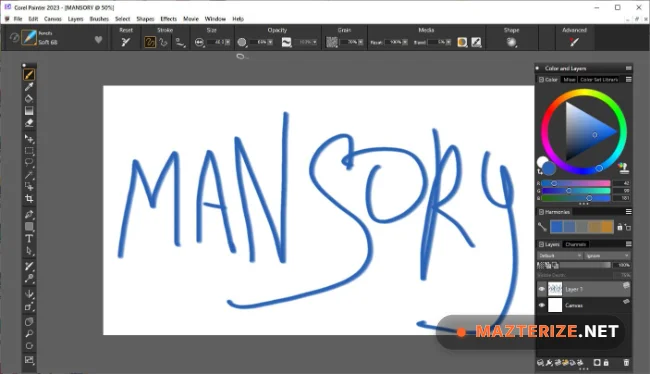Select the Crop tool

(x=29, y=199)
